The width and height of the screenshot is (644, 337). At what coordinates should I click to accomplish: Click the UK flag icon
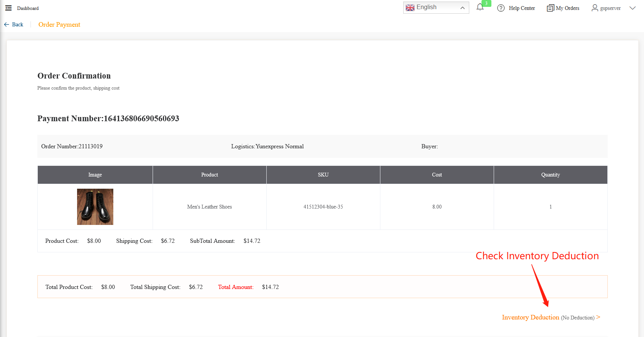[x=410, y=8]
